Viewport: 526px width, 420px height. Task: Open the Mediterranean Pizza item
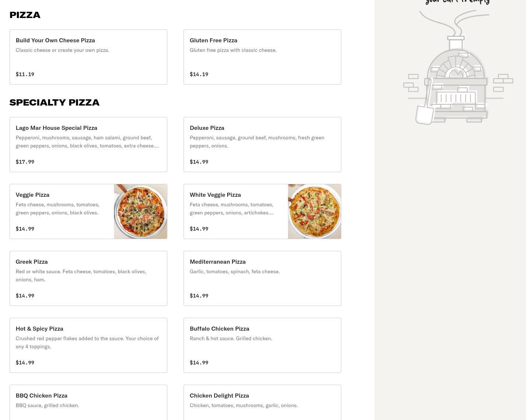click(262, 278)
